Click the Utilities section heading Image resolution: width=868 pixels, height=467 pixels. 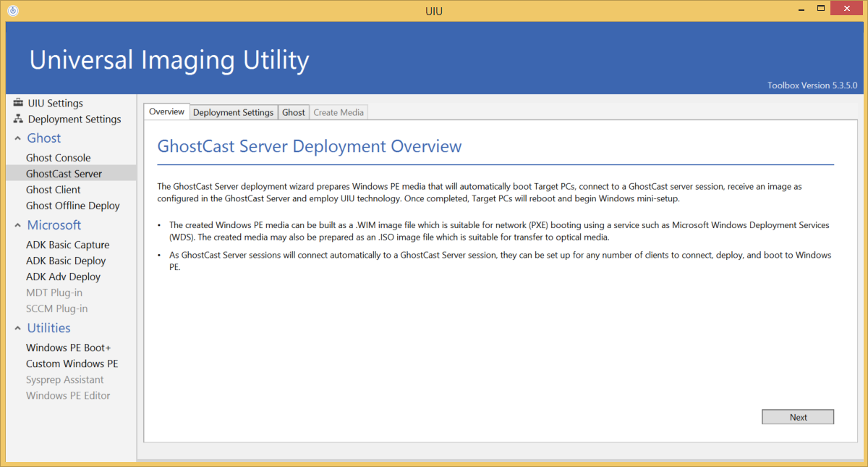point(49,328)
